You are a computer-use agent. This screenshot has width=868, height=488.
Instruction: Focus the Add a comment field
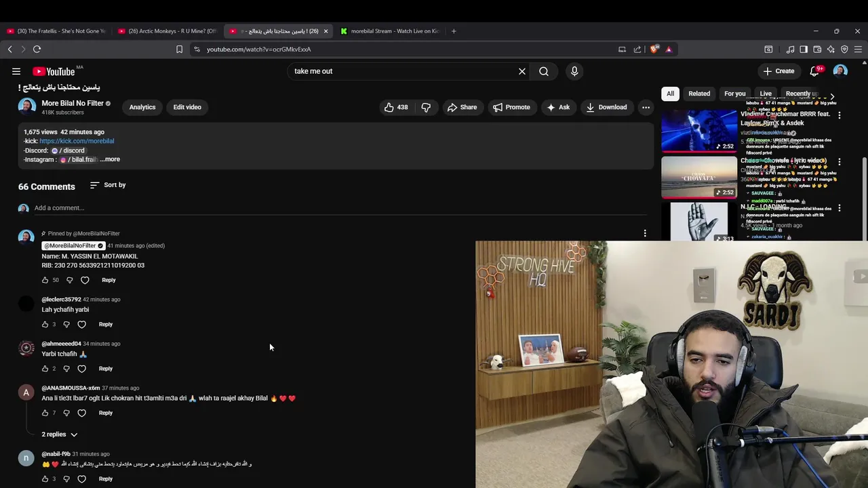click(341, 208)
